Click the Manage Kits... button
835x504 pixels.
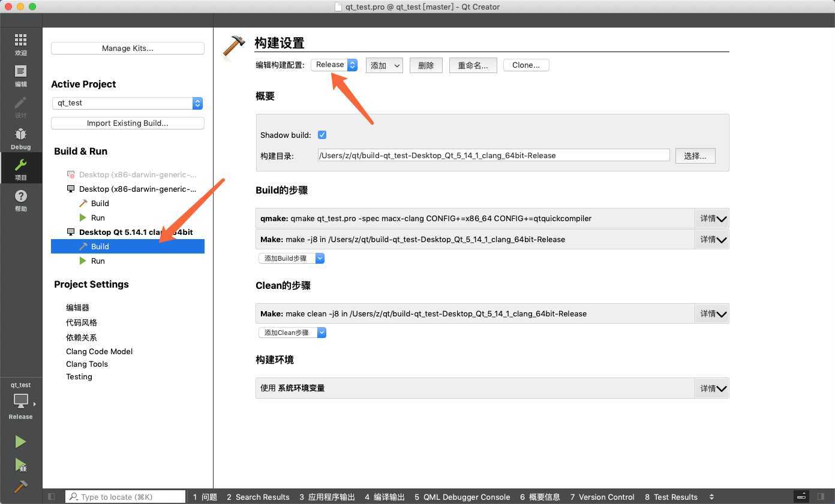coord(128,48)
